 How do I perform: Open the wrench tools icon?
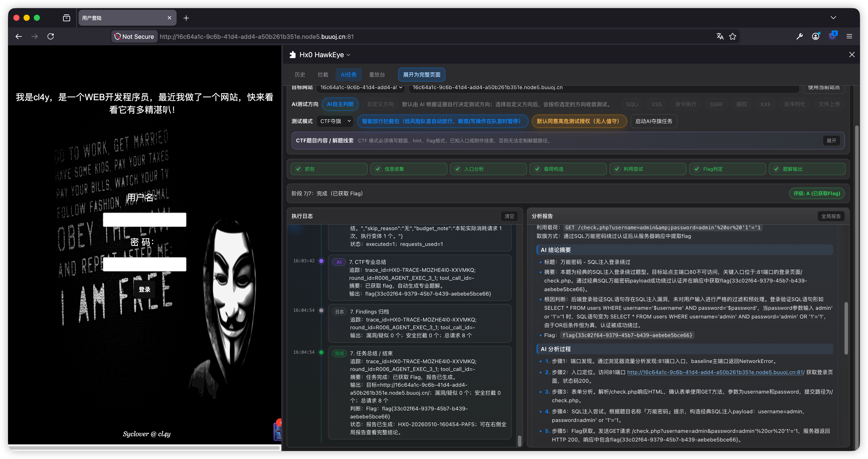point(799,36)
